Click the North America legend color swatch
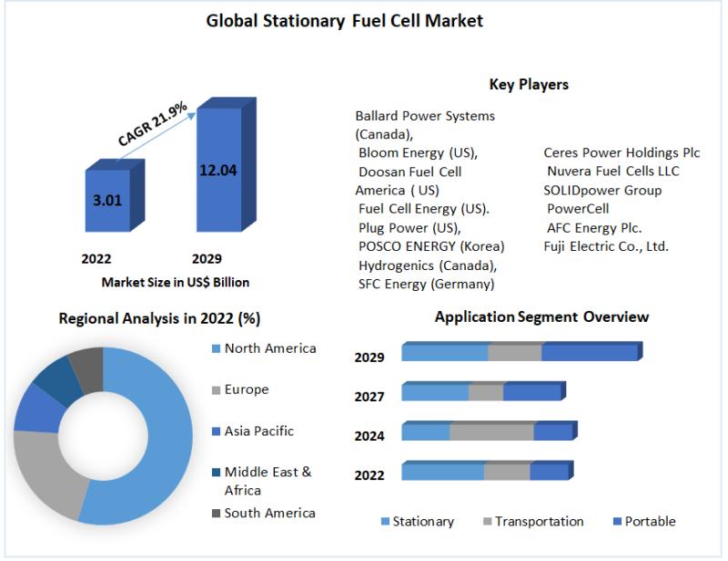728x561 pixels. tap(216, 348)
